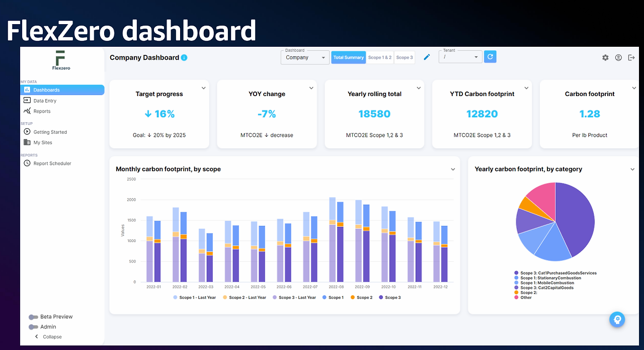Click the StationaryCombustion legend swatch
Image resolution: width=644 pixels, height=350 pixels.
516,278
